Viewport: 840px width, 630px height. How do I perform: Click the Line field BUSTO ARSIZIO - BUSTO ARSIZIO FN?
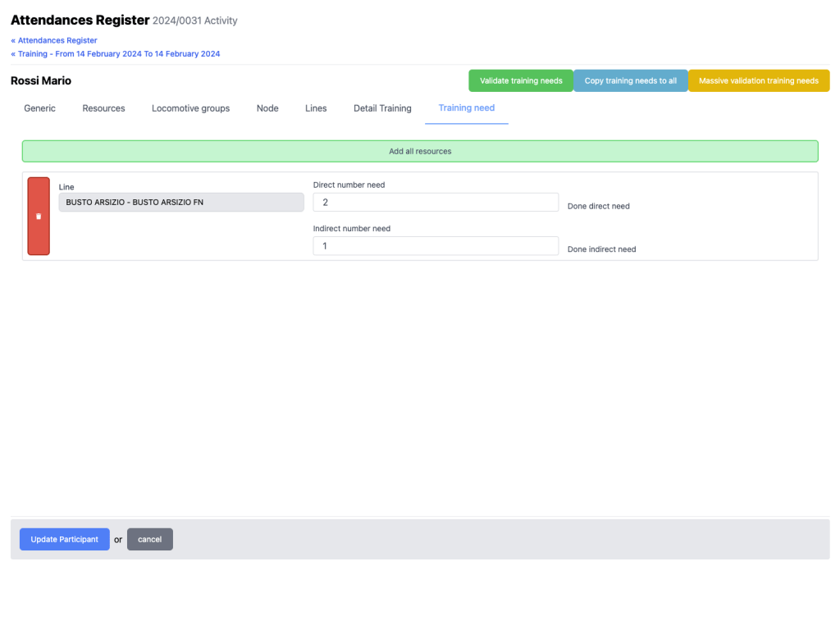pyautogui.click(x=181, y=203)
